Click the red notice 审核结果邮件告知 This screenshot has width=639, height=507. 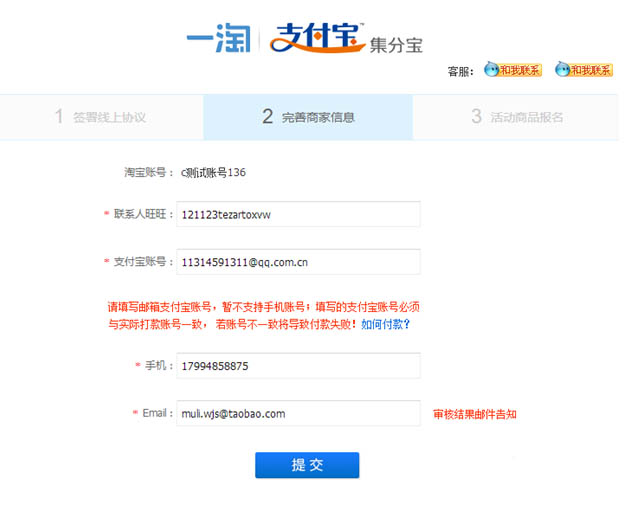coord(475,414)
